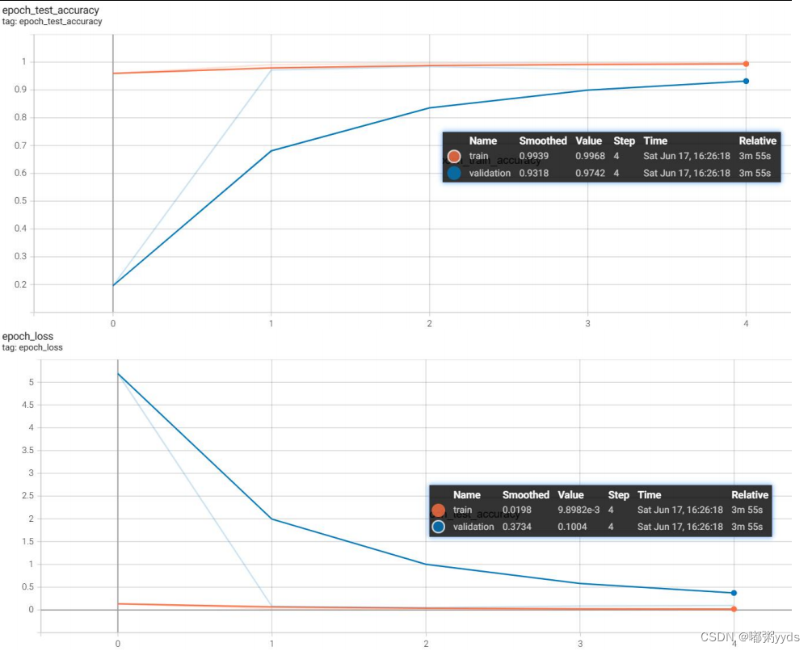Click train row timestamp in accuracy tooltip
The height and width of the screenshot is (651, 812).
[x=687, y=156]
